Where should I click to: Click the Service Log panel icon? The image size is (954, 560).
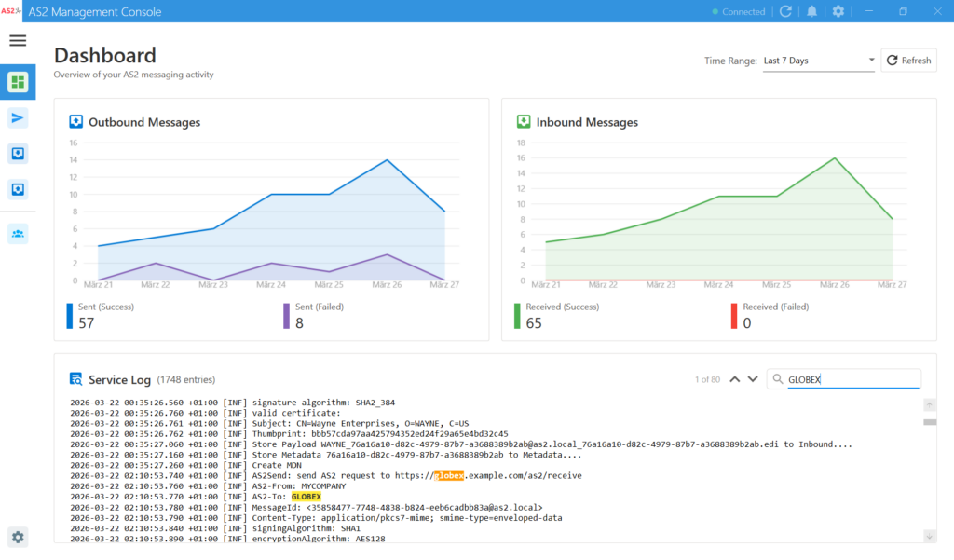click(x=76, y=379)
